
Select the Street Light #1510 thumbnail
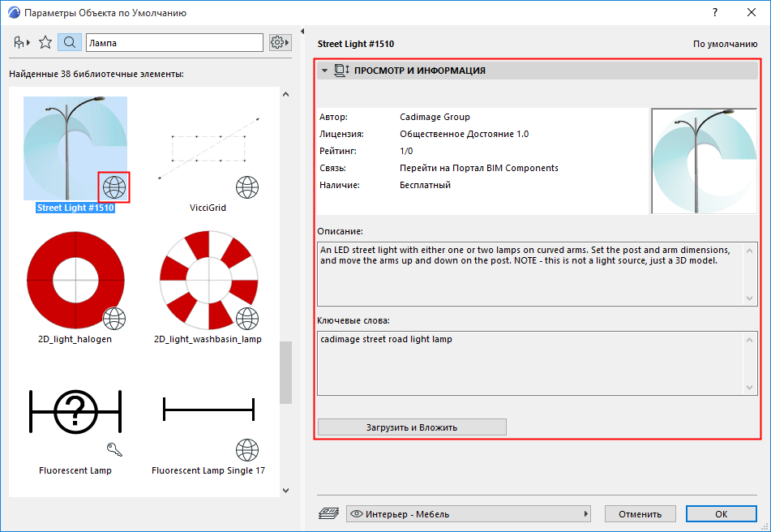pyautogui.click(x=75, y=148)
